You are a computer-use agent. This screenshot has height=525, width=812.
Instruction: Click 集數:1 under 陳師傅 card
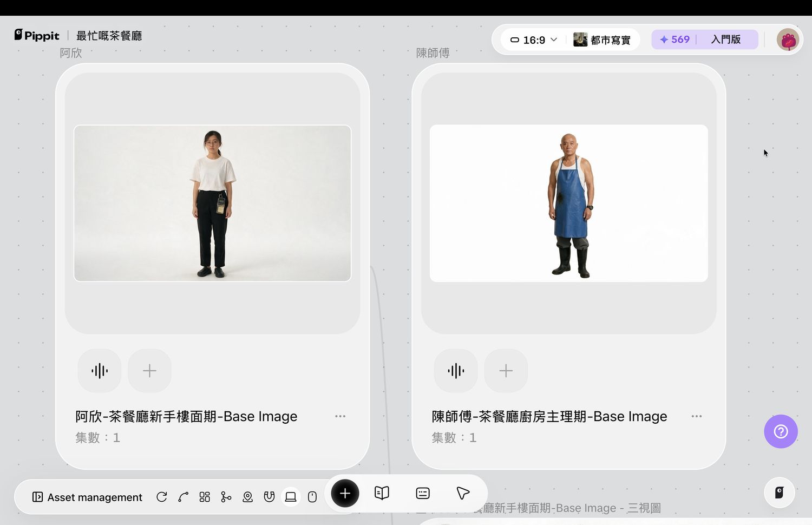click(x=454, y=437)
